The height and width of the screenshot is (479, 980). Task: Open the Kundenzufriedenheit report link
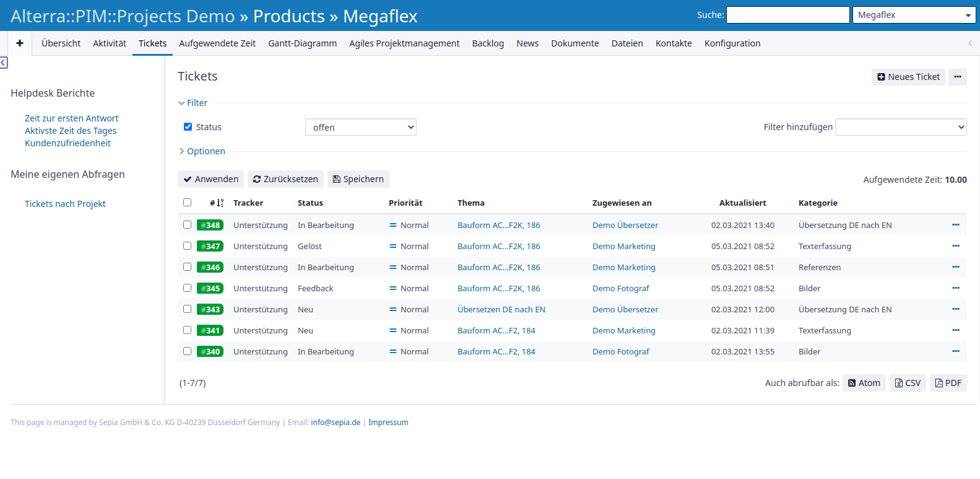click(67, 143)
